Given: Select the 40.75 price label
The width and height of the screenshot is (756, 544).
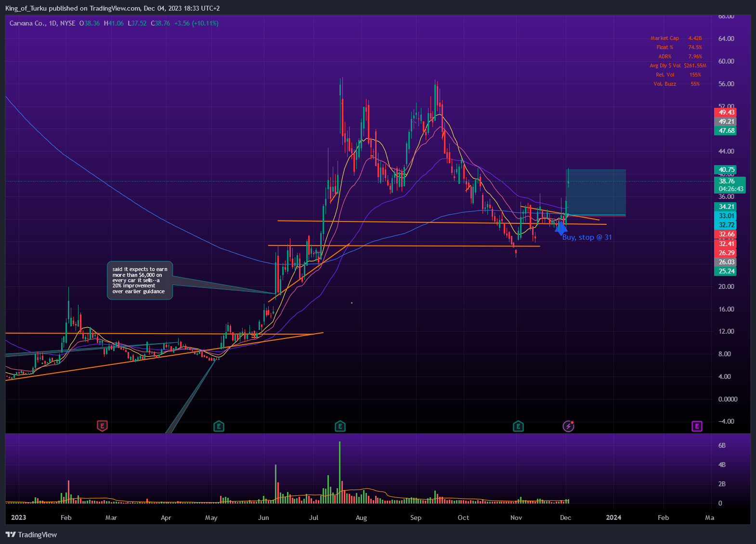Looking at the screenshot, I should tap(725, 169).
